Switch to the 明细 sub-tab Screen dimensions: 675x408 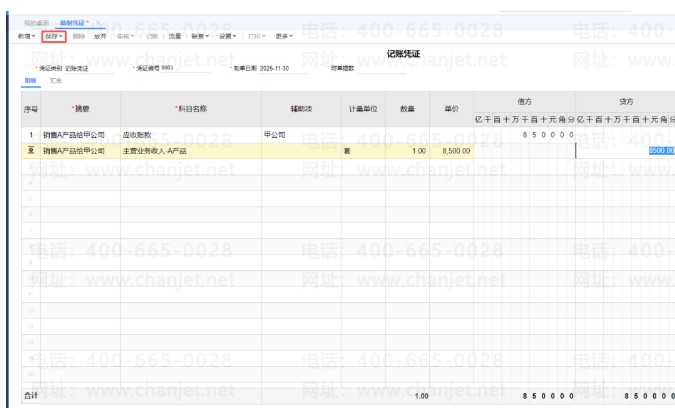tap(31, 81)
